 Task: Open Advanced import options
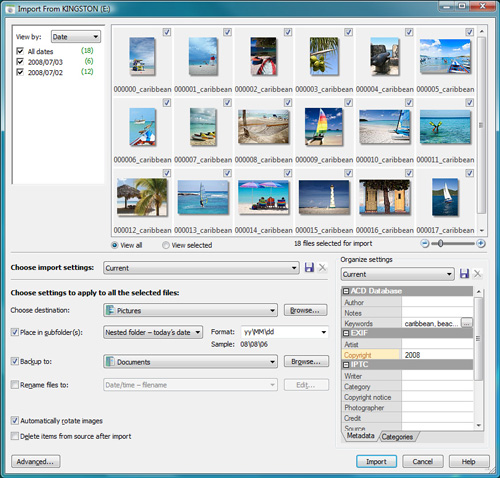click(x=36, y=461)
